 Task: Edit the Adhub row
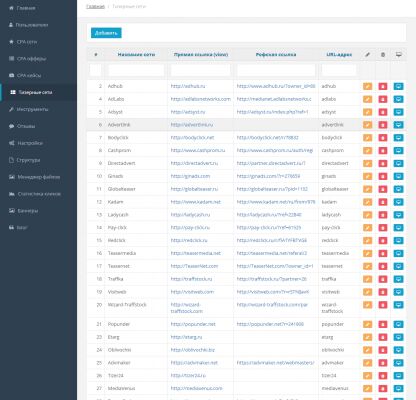tap(367, 86)
